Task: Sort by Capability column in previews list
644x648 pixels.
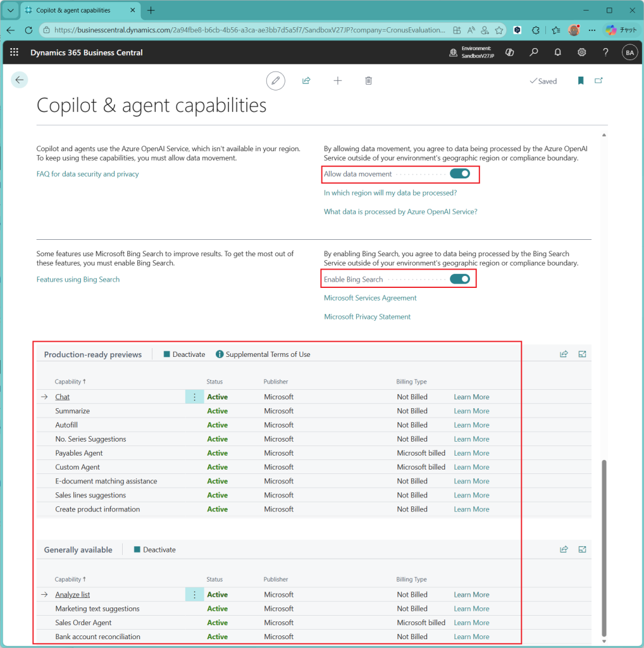Action: pos(70,382)
